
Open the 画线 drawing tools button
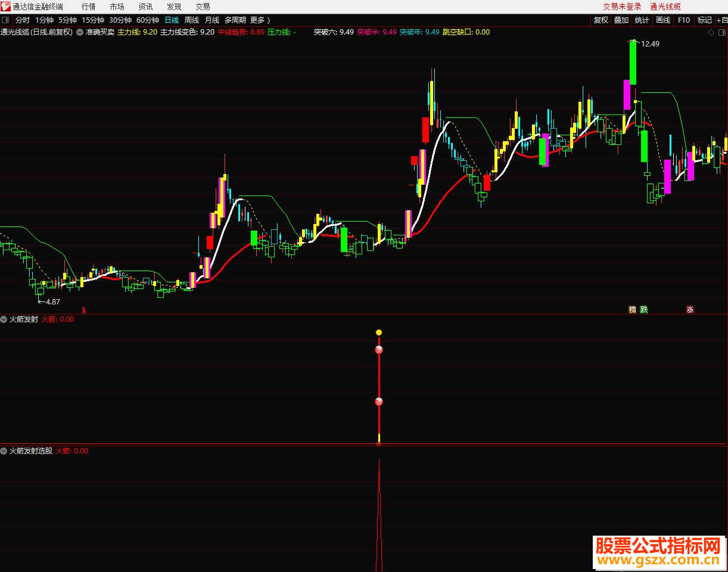(x=663, y=20)
